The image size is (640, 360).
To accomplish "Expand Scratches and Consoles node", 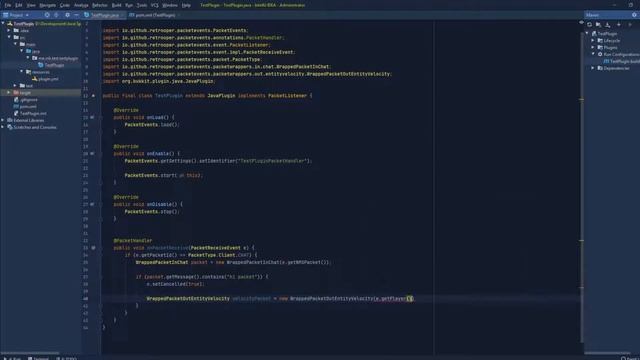I will point(3,127).
